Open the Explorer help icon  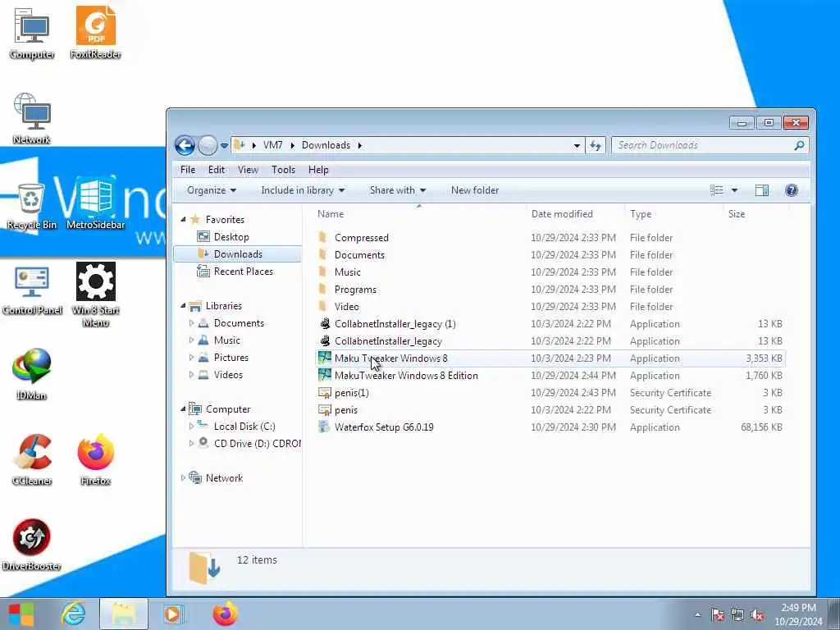click(x=792, y=190)
